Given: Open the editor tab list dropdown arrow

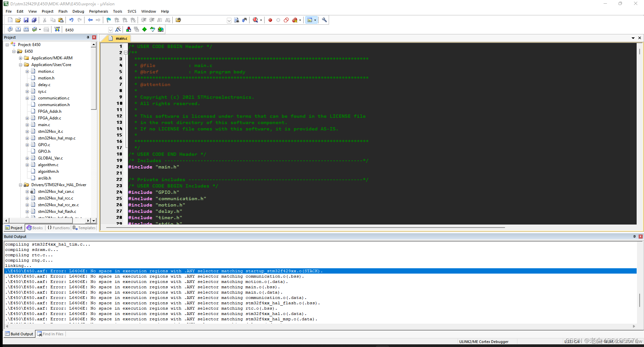Looking at the screenshot, I should (633, 38).
